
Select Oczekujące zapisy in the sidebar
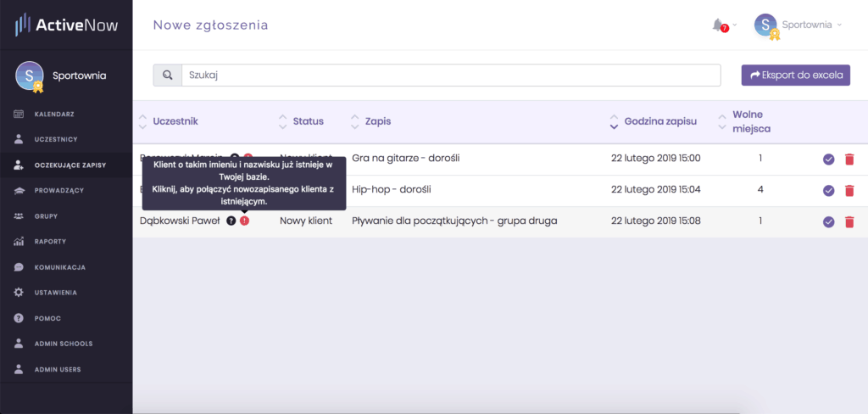click(66, 165)
